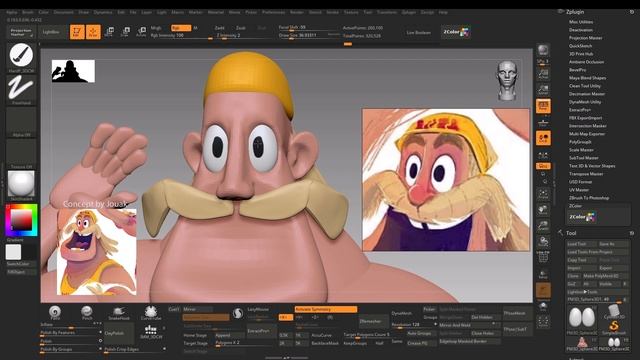Expand the Transpose Master section
This screenshot has width=640, height=360.
(586, 174)
